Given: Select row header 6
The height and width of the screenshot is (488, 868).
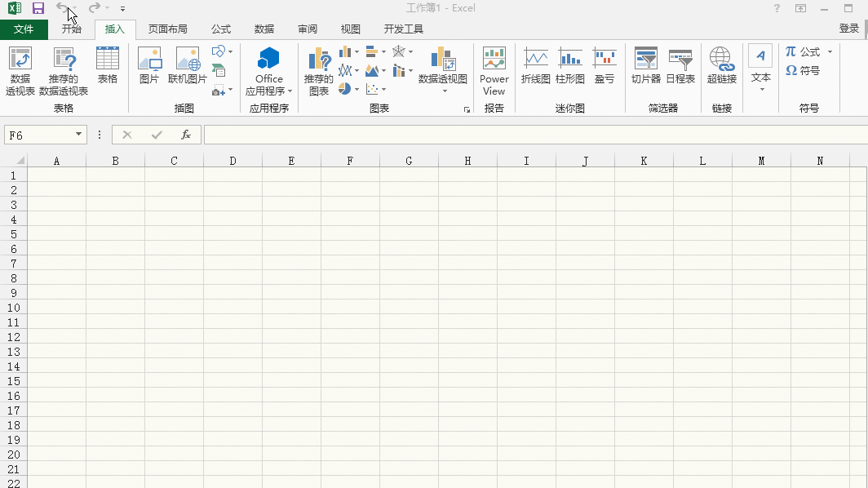Looking at the screenshot, I should coord(13,249).
